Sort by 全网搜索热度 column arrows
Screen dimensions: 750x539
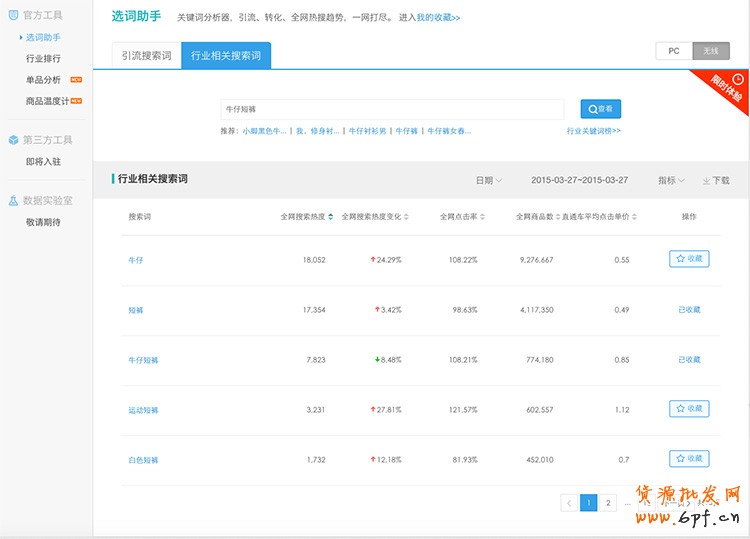pyautogui.click(x=331, y=217)
